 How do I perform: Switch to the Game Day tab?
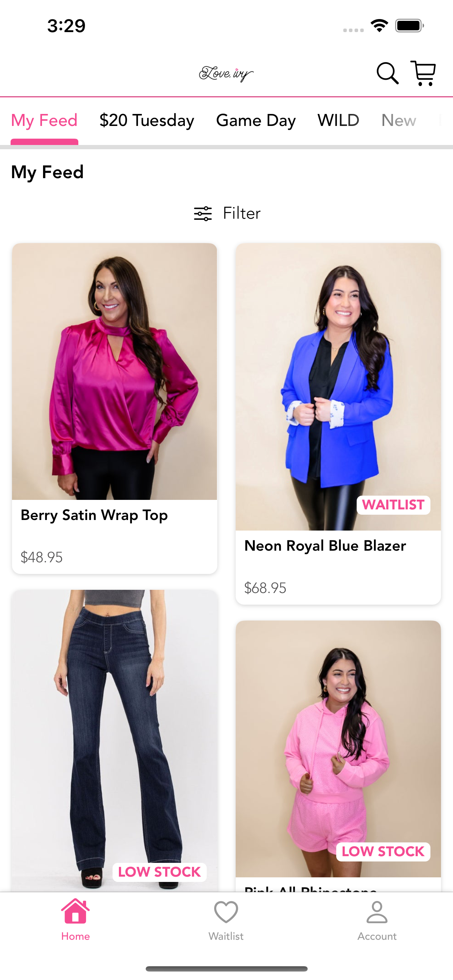coord(255,121)
